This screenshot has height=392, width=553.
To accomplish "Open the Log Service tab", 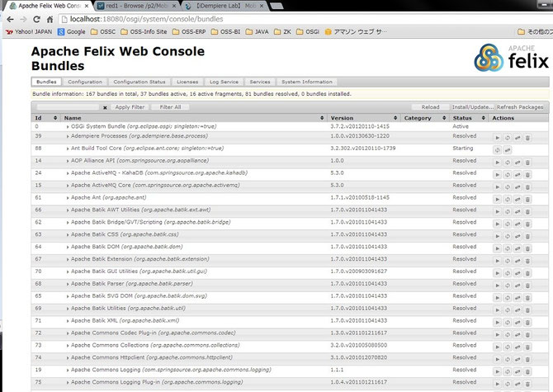I will point(224,82).
